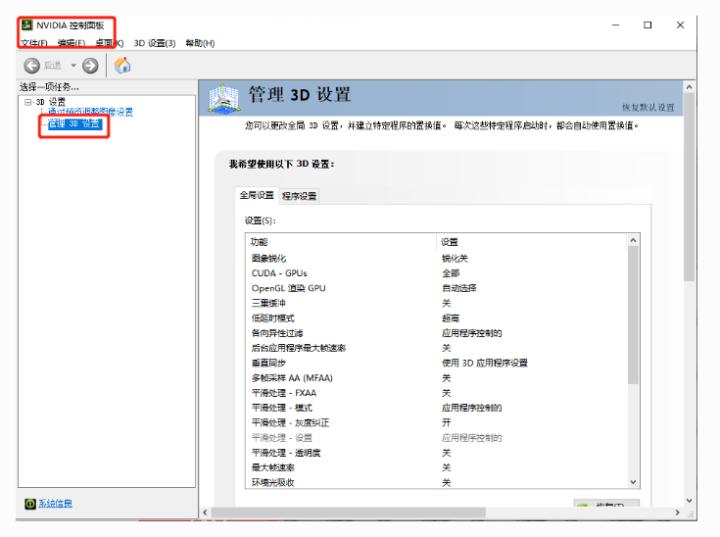
Task: Click the 自动选择 value for OpenGL 渲染 GPU
Action: click(x=459, y=288)
